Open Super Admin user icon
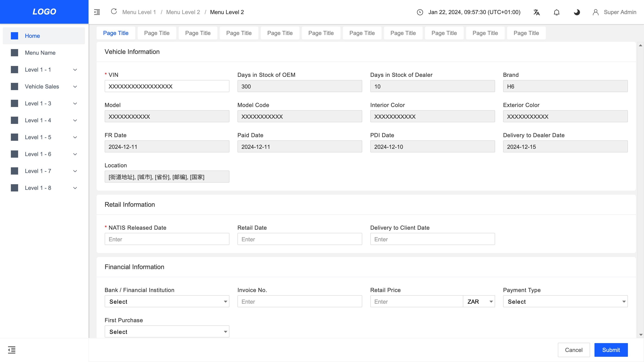This screenshot has width=644, height=362. [596, 12]
